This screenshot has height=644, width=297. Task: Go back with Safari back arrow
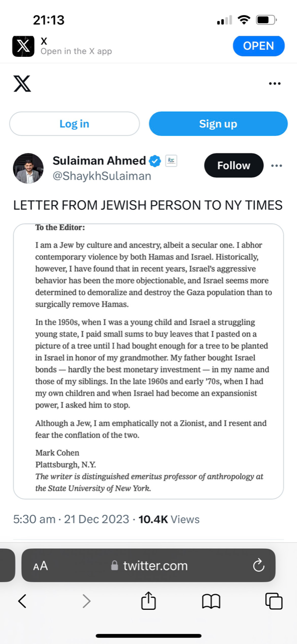point(22,601)
